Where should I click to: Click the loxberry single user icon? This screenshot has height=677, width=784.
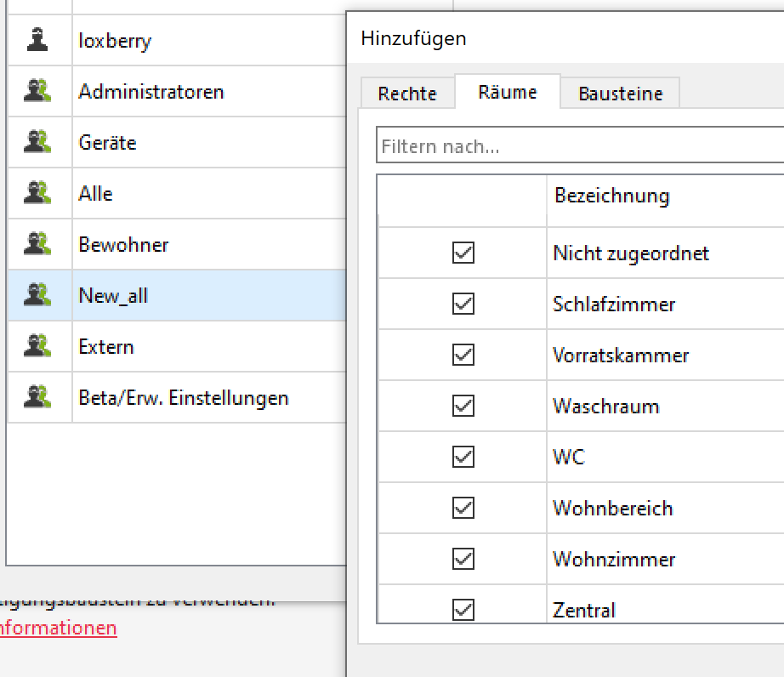pyautogui.click(x=37, y=40)
